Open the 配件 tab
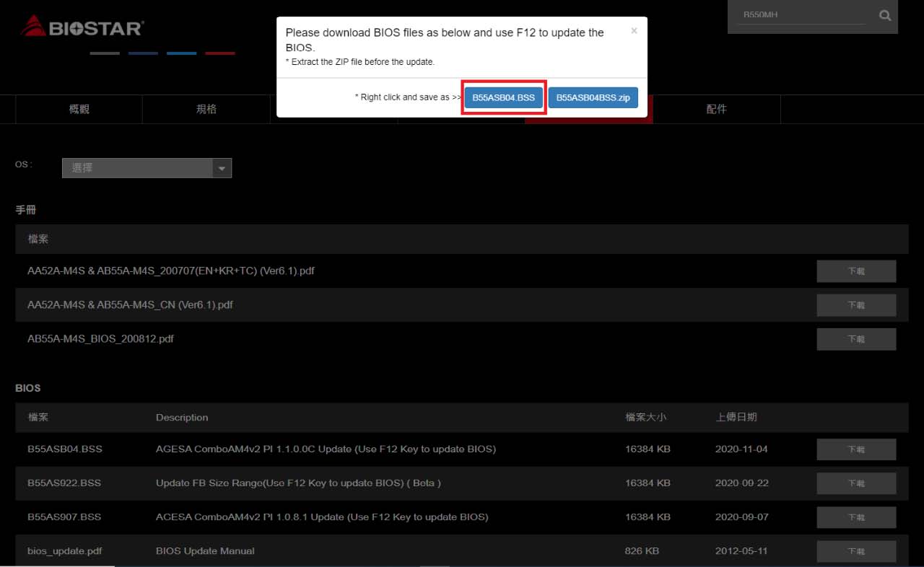The height and width of the screenshot is (567, 924). pos(716,109)
